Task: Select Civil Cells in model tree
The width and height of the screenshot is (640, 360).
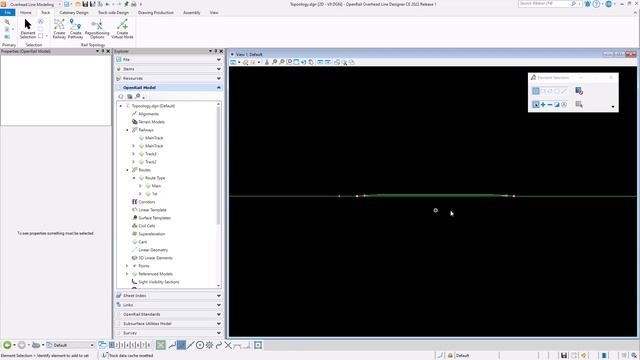Action: [147, 226]
